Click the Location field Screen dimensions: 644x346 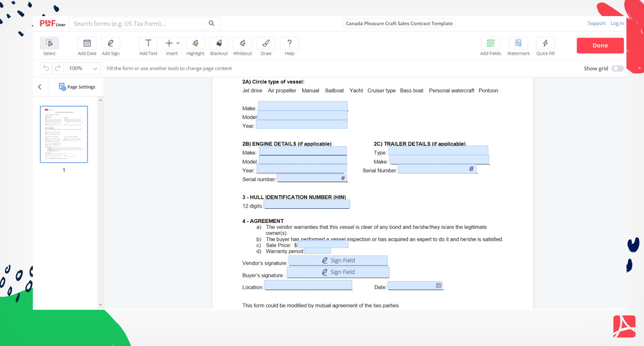pos(308,285)
